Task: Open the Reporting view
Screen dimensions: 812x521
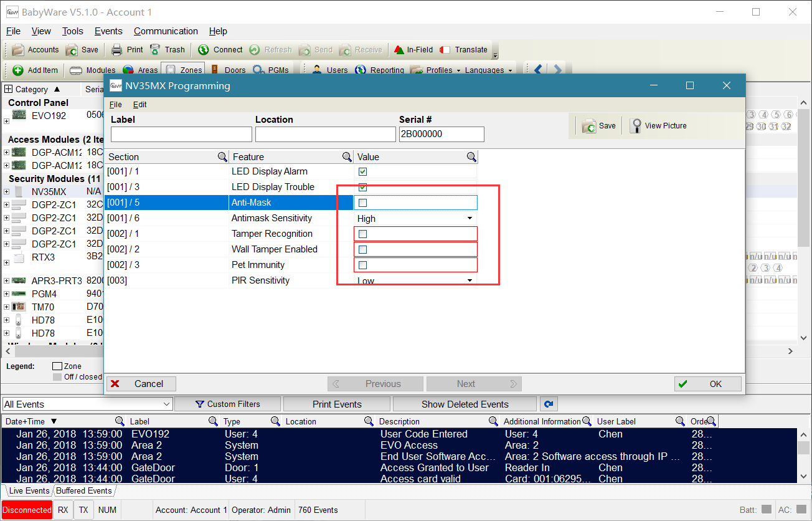Action: 379,70
